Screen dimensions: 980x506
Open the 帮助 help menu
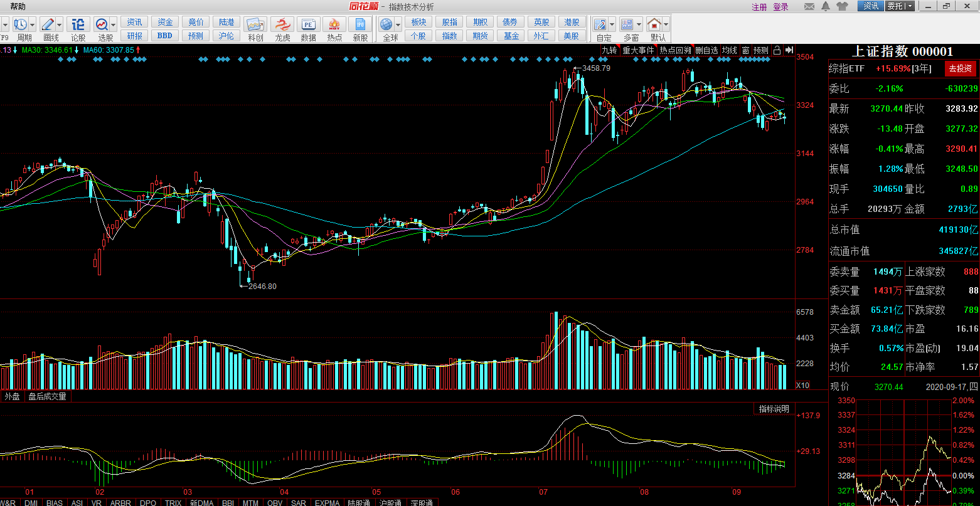pos(18,6)
